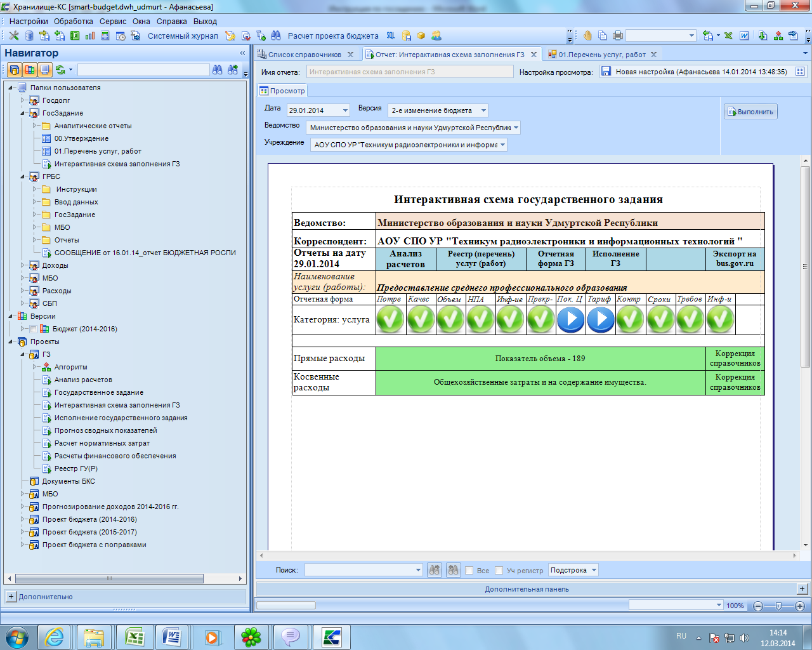This screenshot has width=812, height=650.
Task: Open the Версия dropdown
Action: tap(483, 110)
